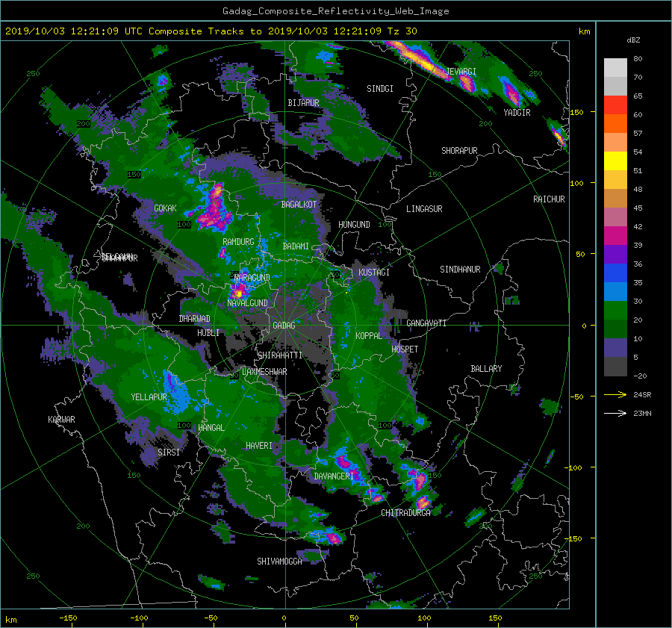Select the CHITRADURGA label
This screenshot has height=628, width=672.
point(406,513)
